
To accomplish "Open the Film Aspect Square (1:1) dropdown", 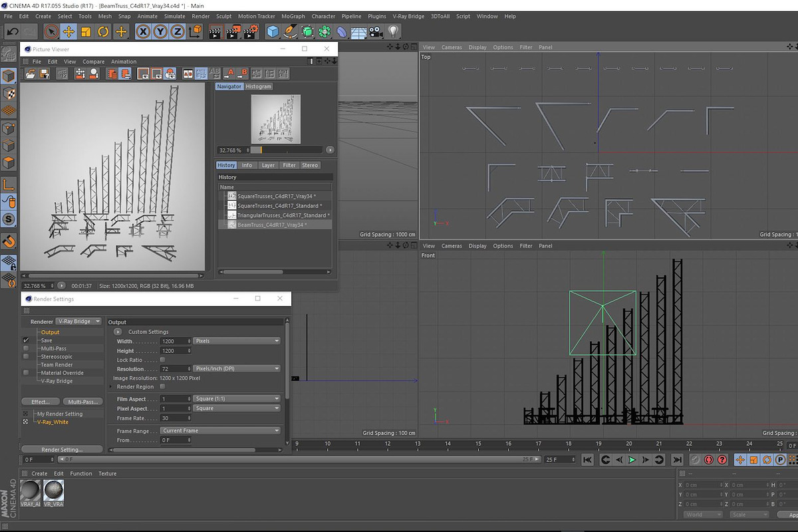I will (x=237, y=399).
